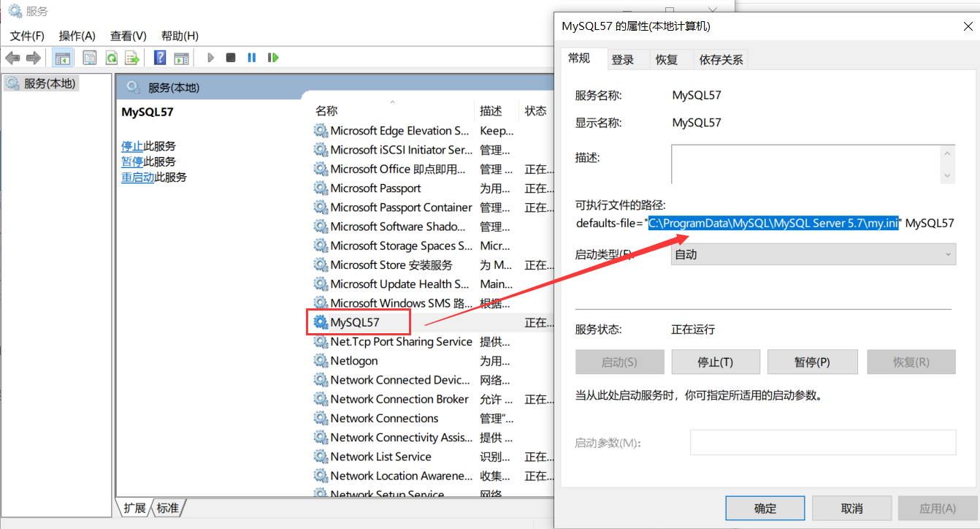The height and width of the screenshot is (529, 980).
Task: Click the highlighted my.ini path text
Action: click(x=773, y=224)
